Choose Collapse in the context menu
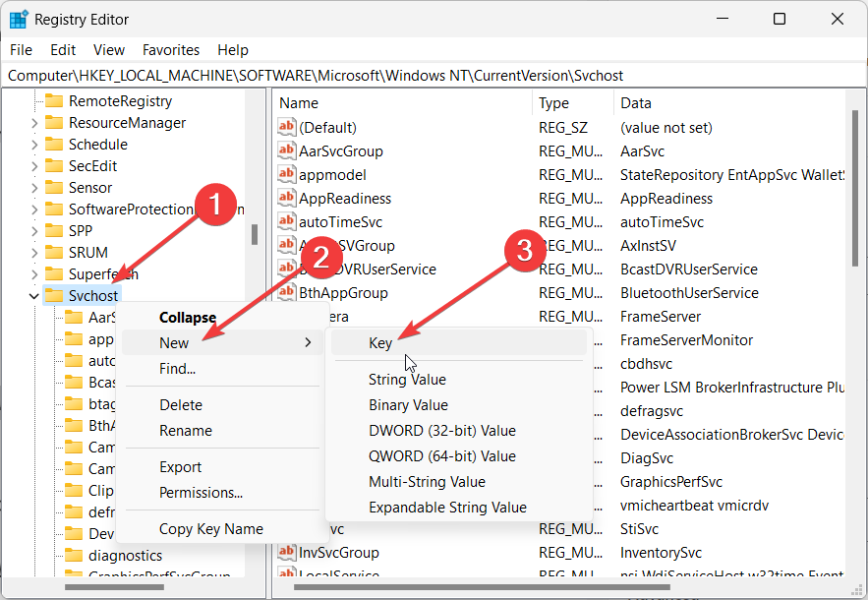Viewport: 868px width, 600px height. [222, 318]
